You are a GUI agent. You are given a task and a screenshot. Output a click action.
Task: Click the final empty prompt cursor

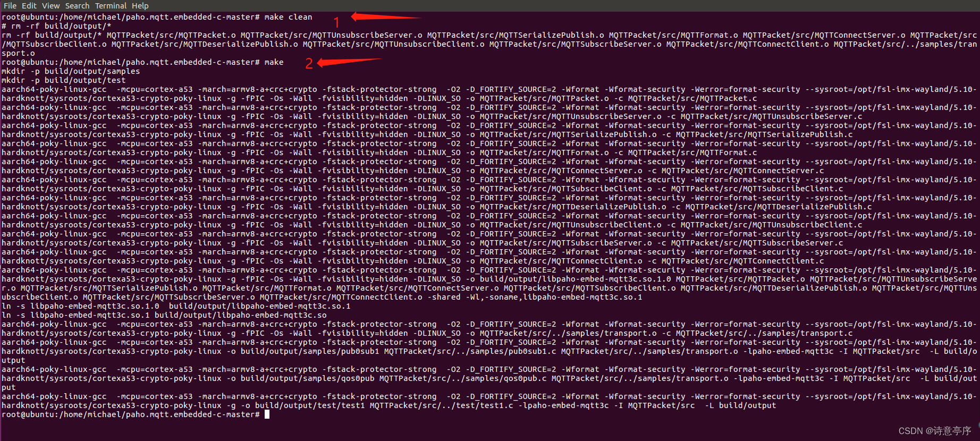point(267,414)
